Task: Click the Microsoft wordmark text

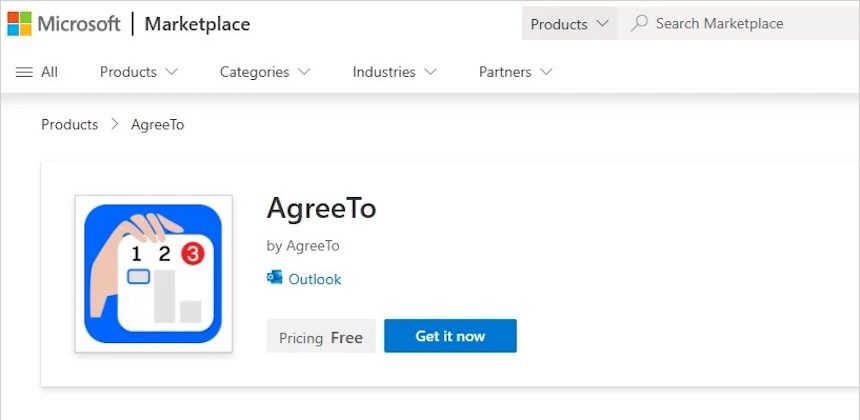Action: click(79, 24)
